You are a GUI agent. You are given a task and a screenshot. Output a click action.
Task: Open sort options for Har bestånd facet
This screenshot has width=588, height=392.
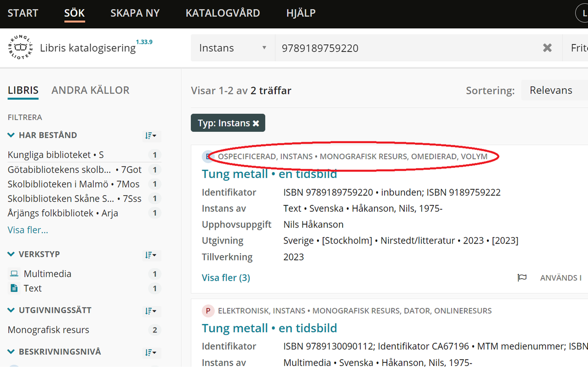click(x=151, y=136)
